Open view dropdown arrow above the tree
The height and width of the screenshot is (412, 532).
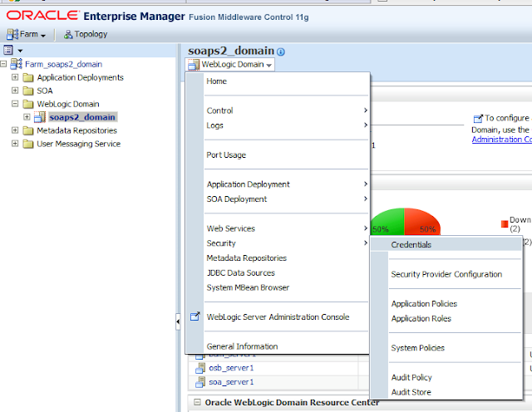pyautogui.click(x=20, y=51)
